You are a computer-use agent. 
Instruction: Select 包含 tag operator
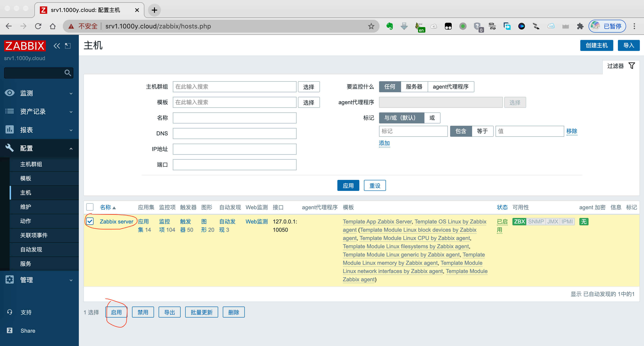[x=461, y=131]
